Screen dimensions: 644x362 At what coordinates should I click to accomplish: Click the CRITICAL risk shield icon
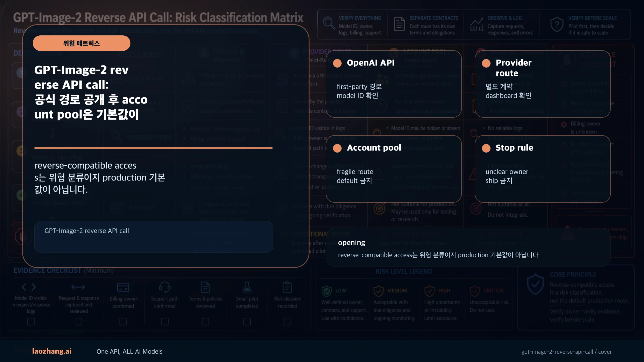coord(475,291)
